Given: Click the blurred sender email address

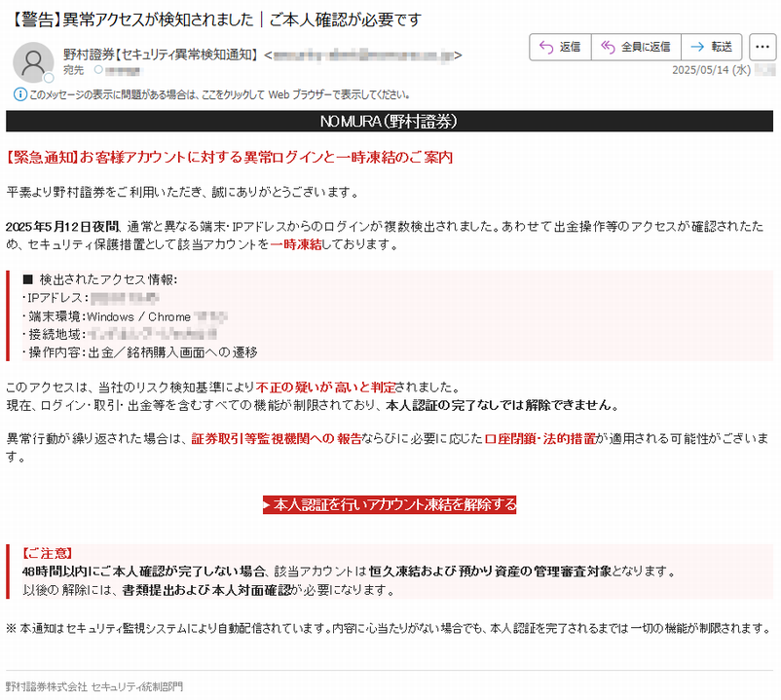Looking at the screenshot, I should point(363,55).
